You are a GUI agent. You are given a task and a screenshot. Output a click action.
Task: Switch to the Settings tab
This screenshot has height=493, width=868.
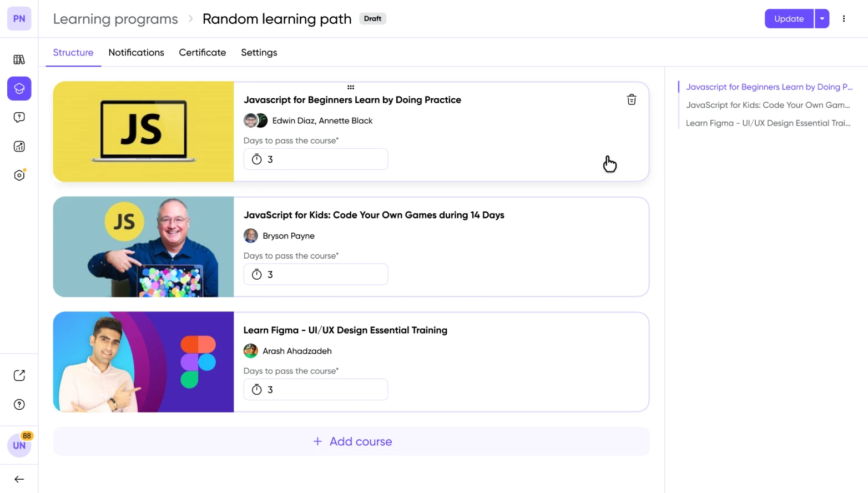[x=259, y=53]
